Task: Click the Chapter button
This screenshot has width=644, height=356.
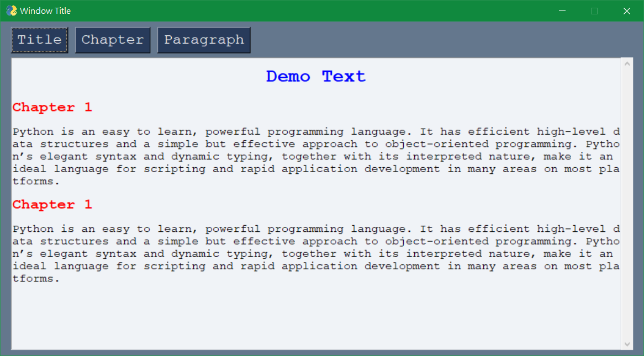Action: tap(112, 39)
